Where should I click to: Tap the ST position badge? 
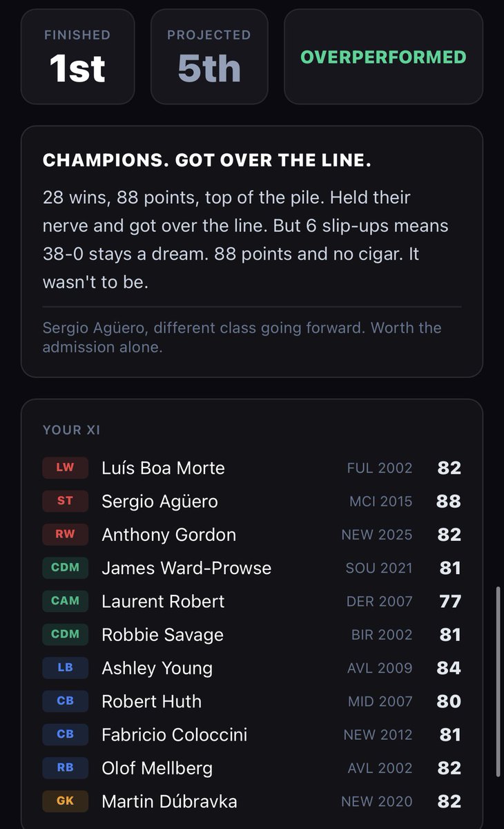tap(65, 501)
